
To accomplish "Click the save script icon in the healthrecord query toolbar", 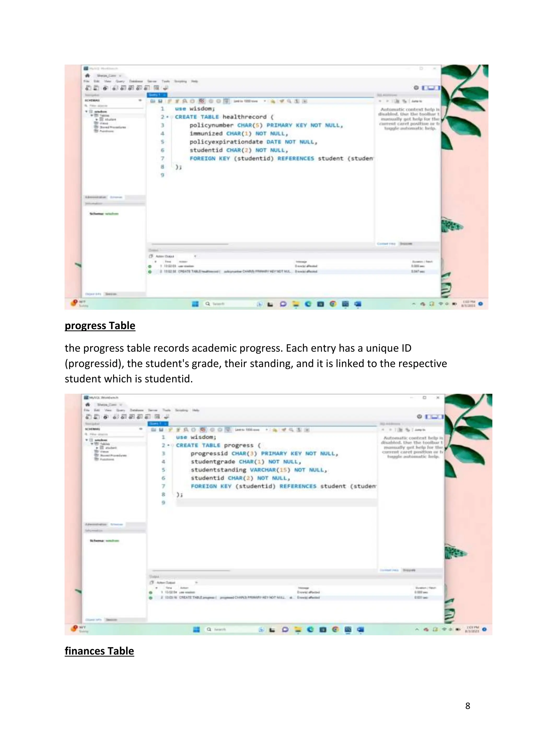I will tap(160, 101).
